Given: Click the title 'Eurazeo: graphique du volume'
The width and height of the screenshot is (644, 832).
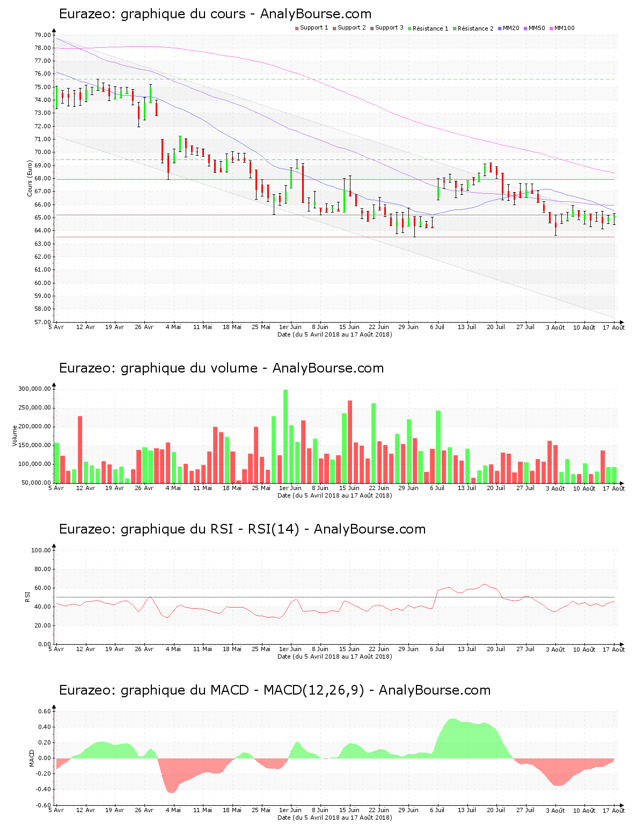Looking at the screenshot, I should (158, 368).
